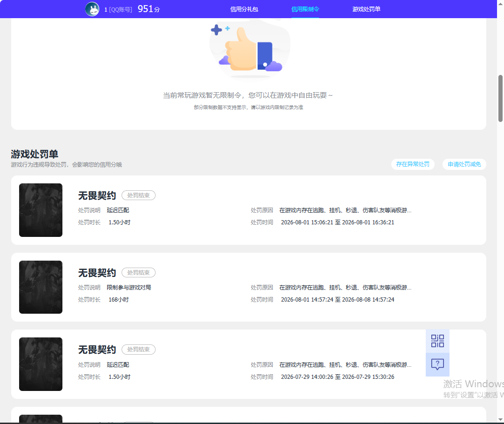Click 无畏契约 title on the 2026-07-29 penalty
504x424 pixels.
pyautogui.click(x=97, y=350)
